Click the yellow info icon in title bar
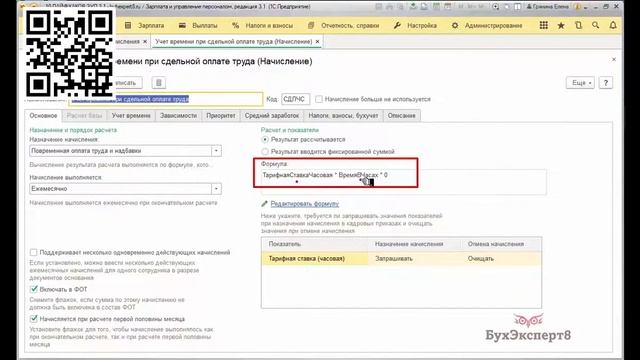The width and height of the screenshot is (640, 360). (578, 7)
